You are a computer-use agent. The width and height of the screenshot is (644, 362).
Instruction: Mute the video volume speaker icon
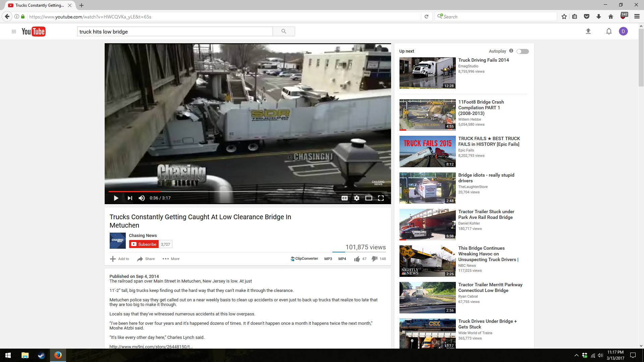coord(142,198)
